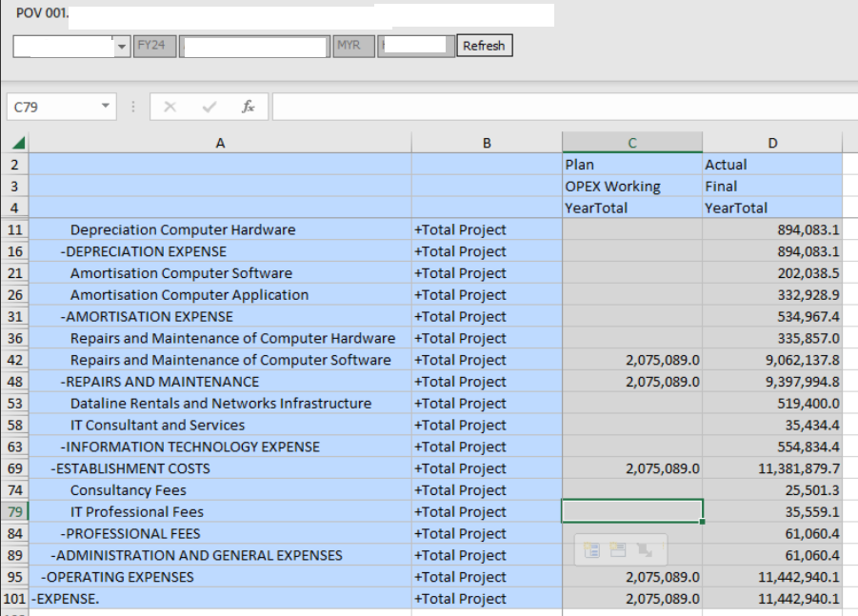The image size is (858, 616).
Task: Click the formula bar input field
Action: [x=562, y=108]
